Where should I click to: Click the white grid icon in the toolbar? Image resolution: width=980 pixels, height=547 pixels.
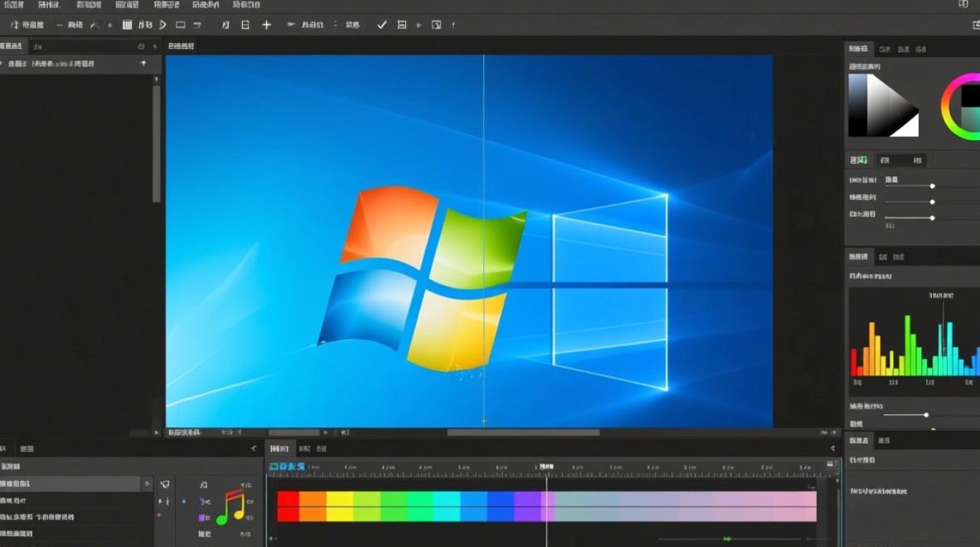[127, 25]
